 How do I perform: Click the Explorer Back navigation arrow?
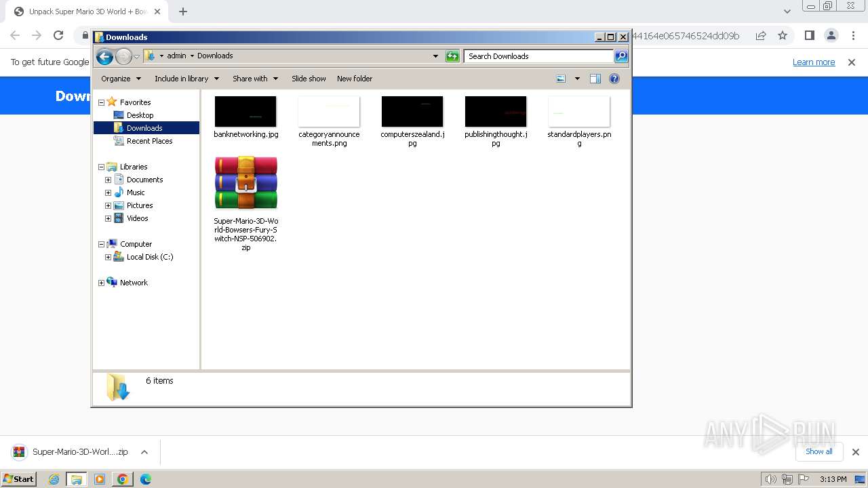[104, 56]
